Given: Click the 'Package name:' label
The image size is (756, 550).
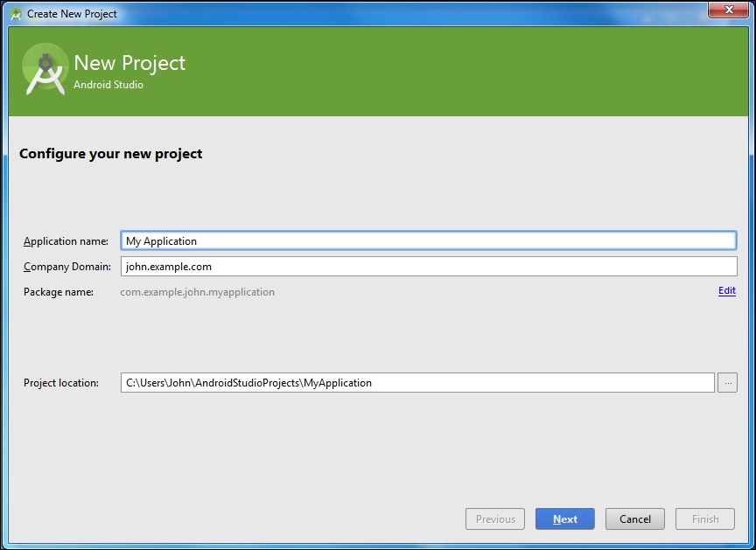Looking at the screenshot, I should (x=59, y=292).
